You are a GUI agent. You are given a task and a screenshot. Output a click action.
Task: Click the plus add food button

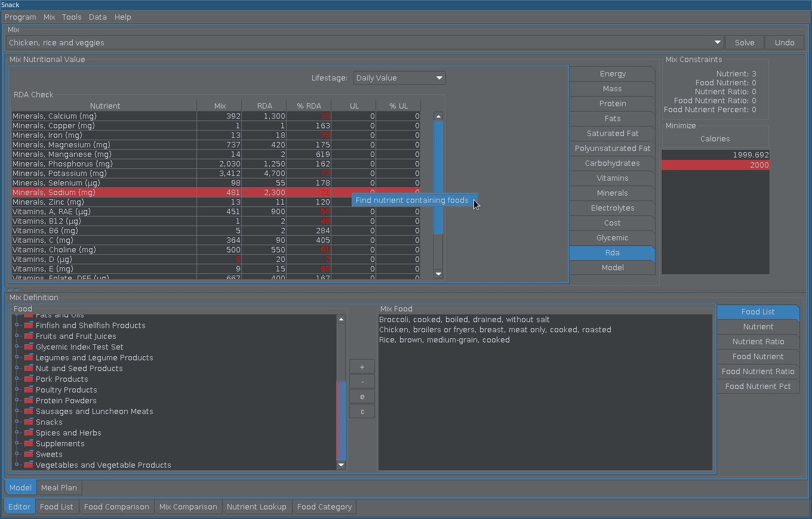362,367
